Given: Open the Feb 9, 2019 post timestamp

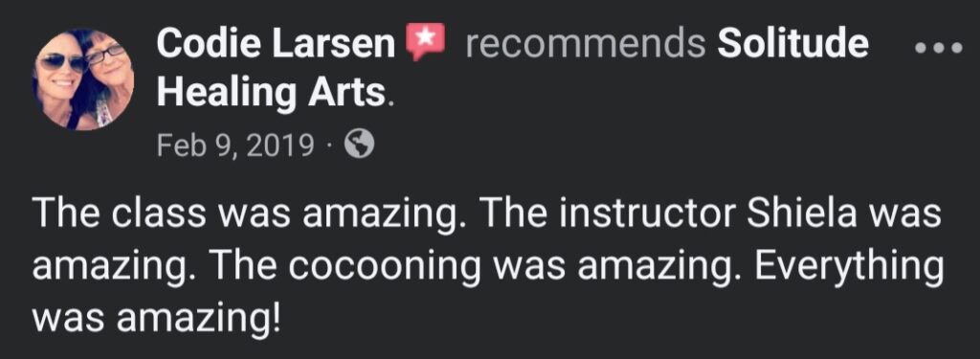Looking at the screenshot, I should pos(235,146).
